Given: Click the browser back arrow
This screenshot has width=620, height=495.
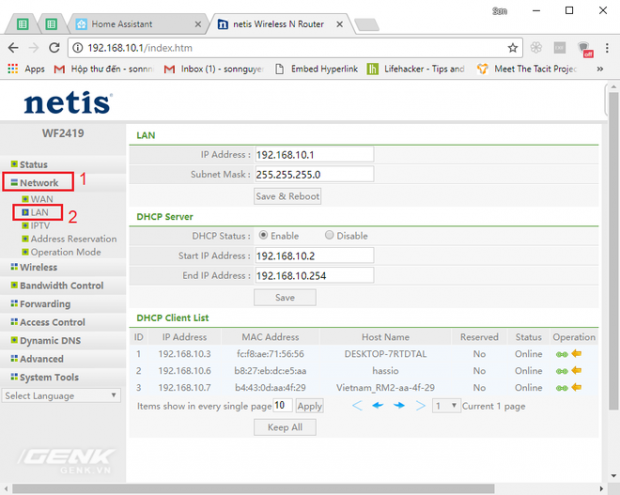Looking at the screenshot, I should (13, 47).
